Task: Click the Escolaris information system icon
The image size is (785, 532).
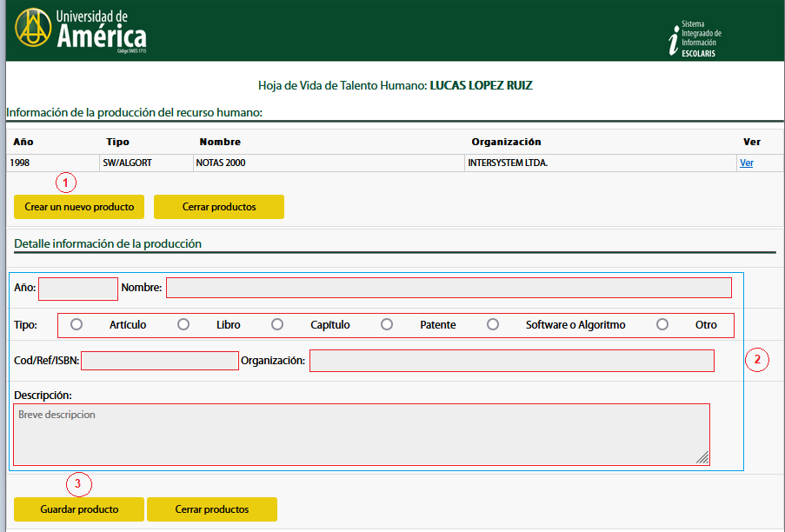Action: [695, 38]
